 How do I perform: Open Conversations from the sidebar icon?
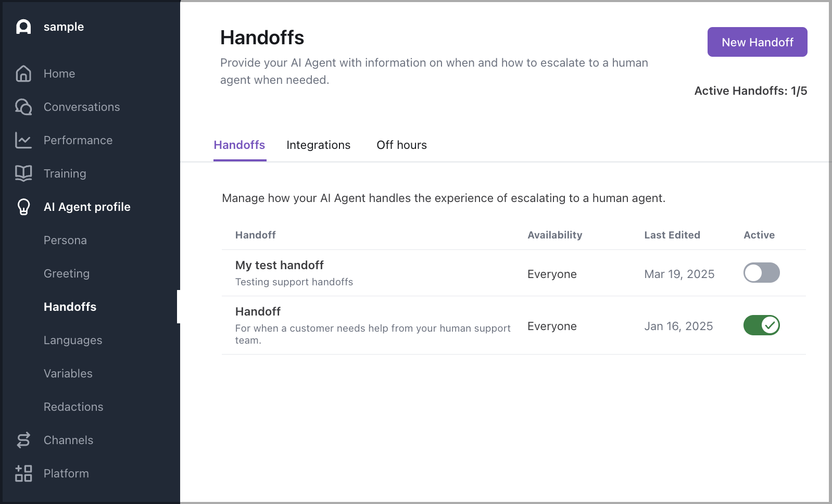pos(23,107)
